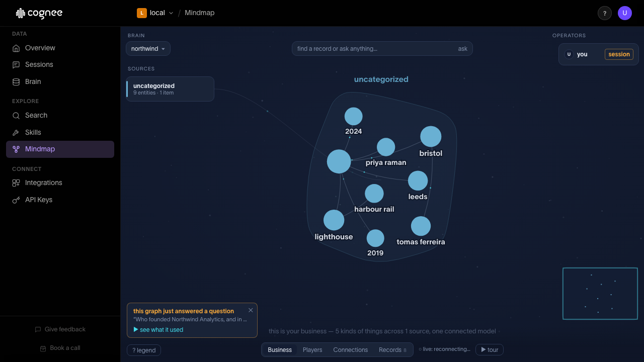Focus the find a record input
The image size is (644, 362).
tap(375, 49)
